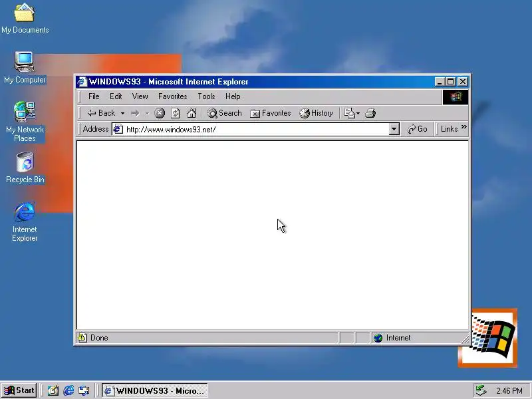
Task: Select the My Computer desktop icon
Action: pos(25,68)
